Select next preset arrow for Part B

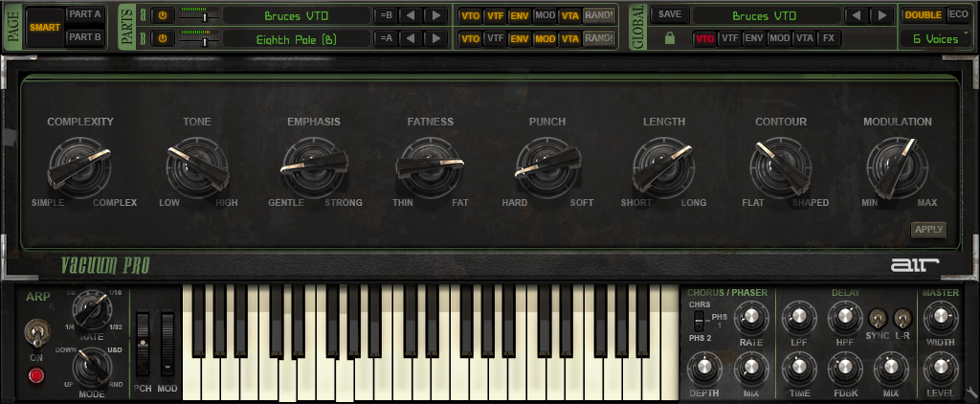(434, 38)
